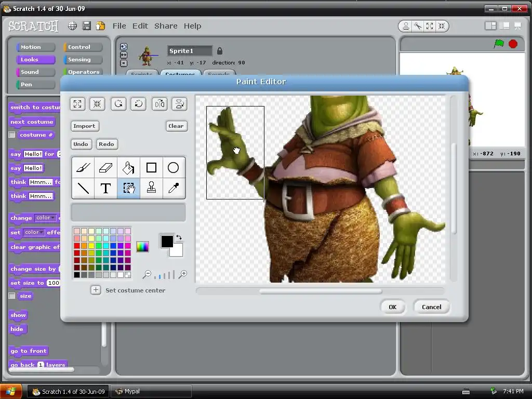
Task: Set rotation style to can rotate
Action: point(124,47)
